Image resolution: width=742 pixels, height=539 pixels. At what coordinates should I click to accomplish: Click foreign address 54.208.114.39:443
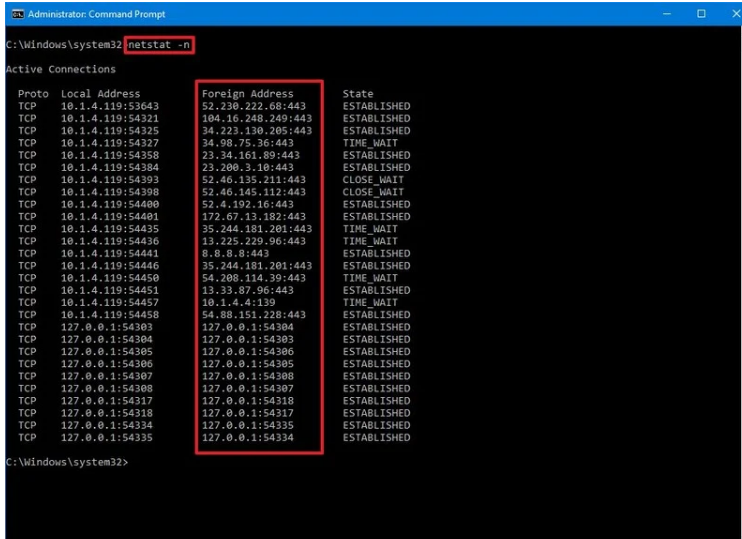[x=254, y=278]
